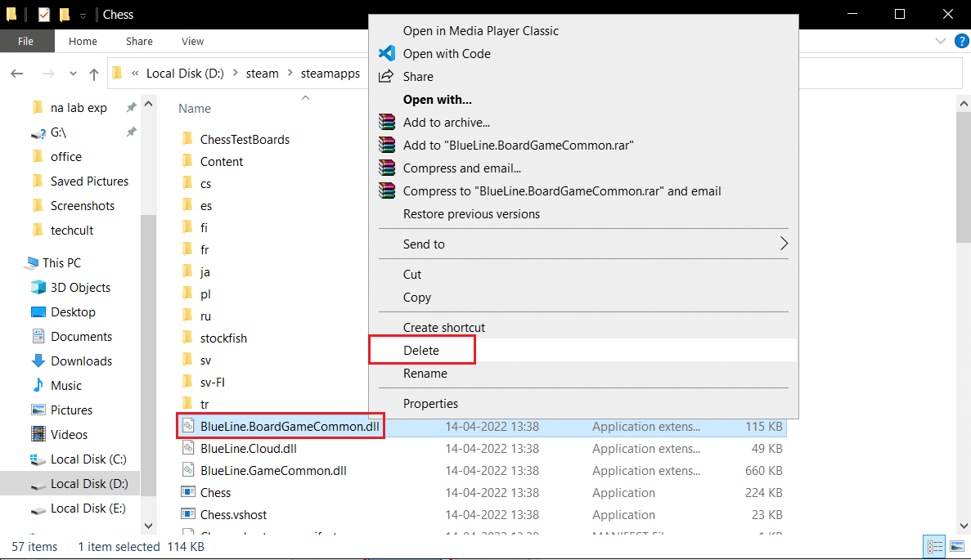Select the Content folder
Viewport: 971px width, 560px height.
pyautogui.click(x=221, y=162)
